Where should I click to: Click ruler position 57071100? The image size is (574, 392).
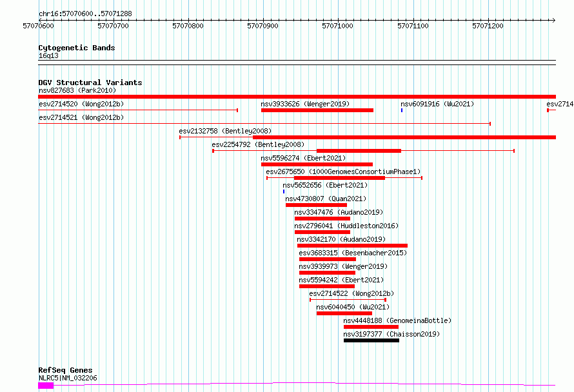click(x=413, y=26)
